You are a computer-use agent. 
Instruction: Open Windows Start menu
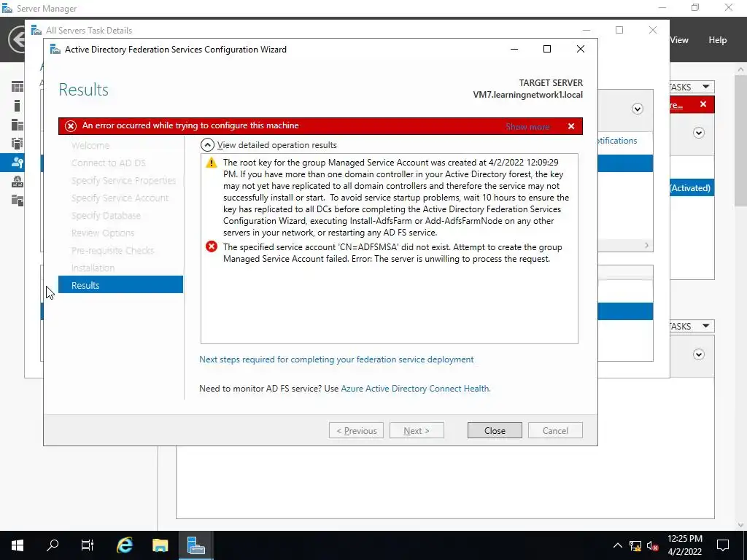point(18,545)
